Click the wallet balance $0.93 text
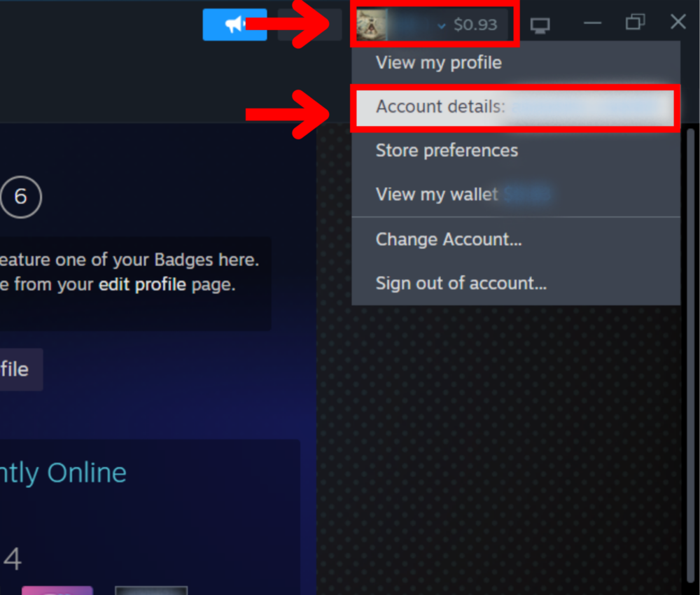700x595 pixels. pos(475,24)
